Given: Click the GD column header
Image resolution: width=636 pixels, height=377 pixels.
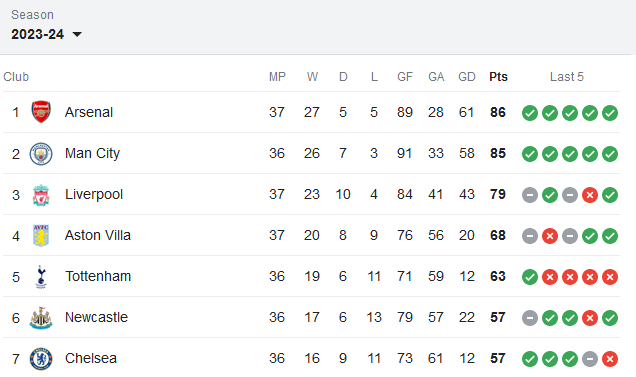Looking at the screenshot, I should [x=466, y=77].
